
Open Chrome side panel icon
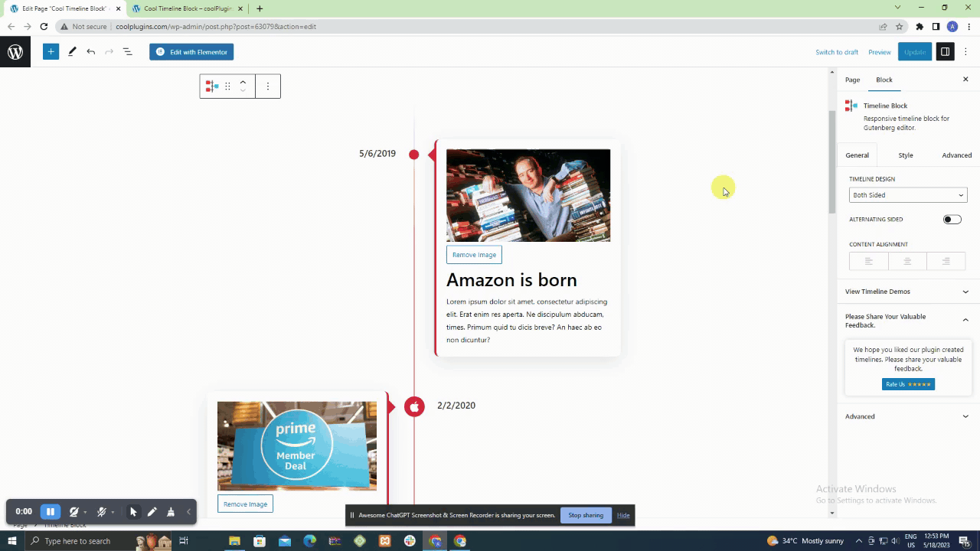[936, 26]
